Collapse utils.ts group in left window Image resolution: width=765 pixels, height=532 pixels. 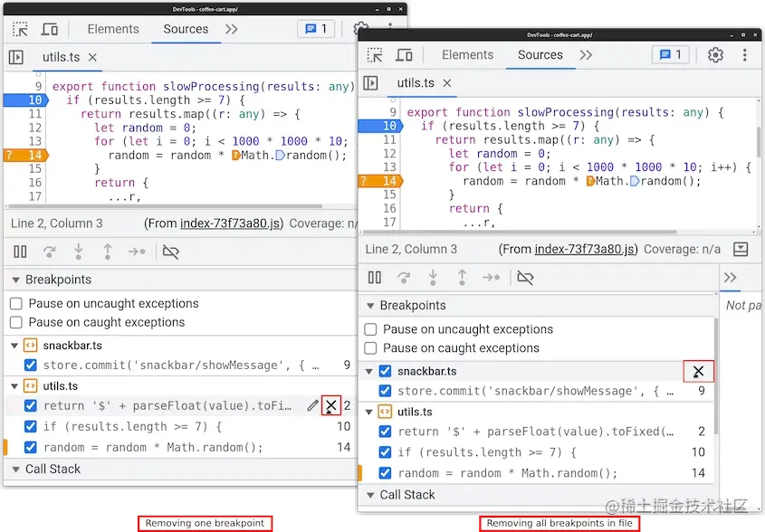coord(14,386)
